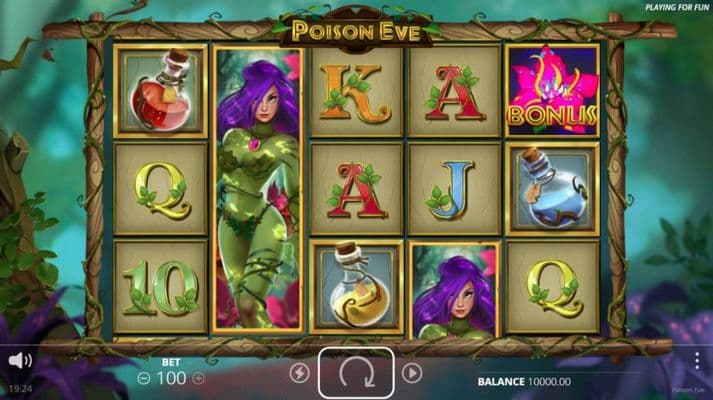Viewport: 713px width, 400px height.
Task: Click the golden K card symbol
Action: (x=356, y=92)
